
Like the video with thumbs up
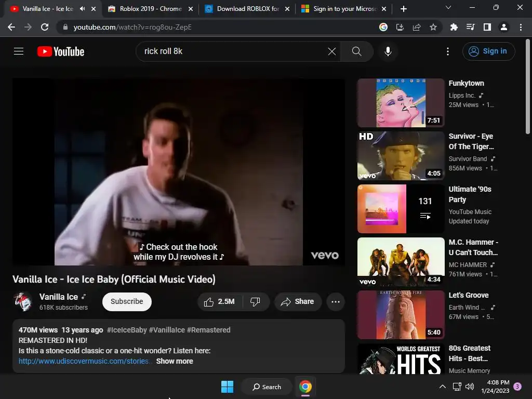pos(220,302)
